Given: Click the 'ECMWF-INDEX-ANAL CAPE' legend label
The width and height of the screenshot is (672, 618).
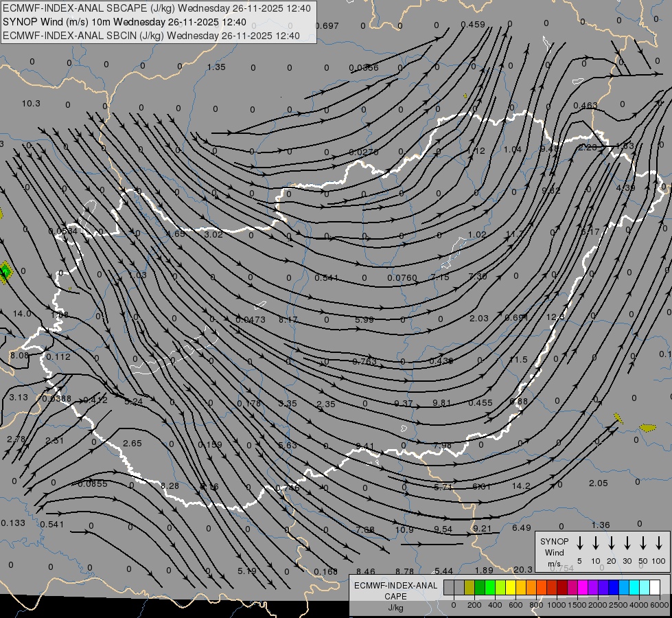Looking at the screenshot, I should (395, 591).
